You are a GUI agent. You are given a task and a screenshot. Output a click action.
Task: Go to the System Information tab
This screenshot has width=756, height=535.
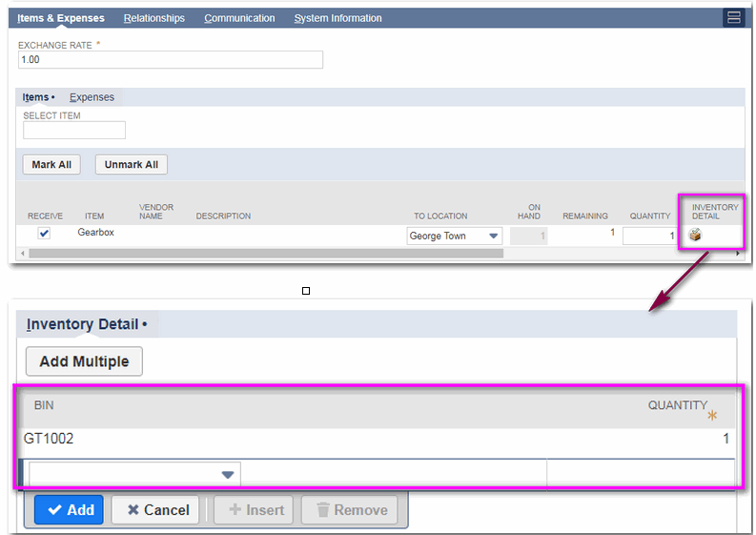coord(337,18)
